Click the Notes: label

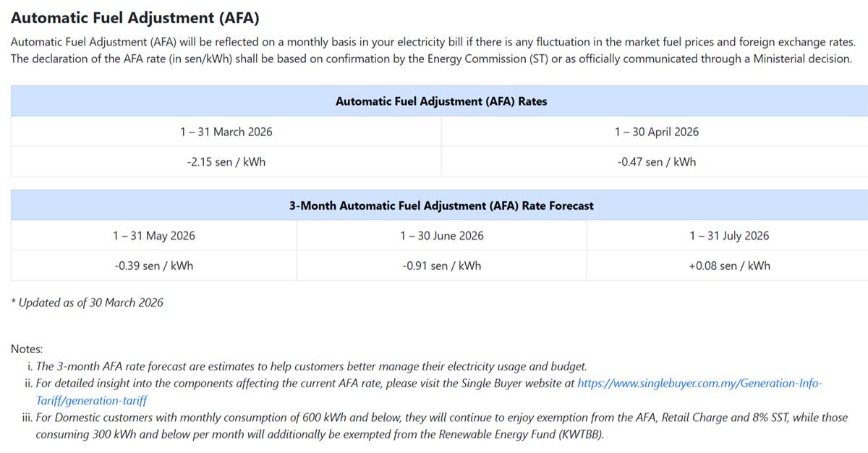[27, 349]
